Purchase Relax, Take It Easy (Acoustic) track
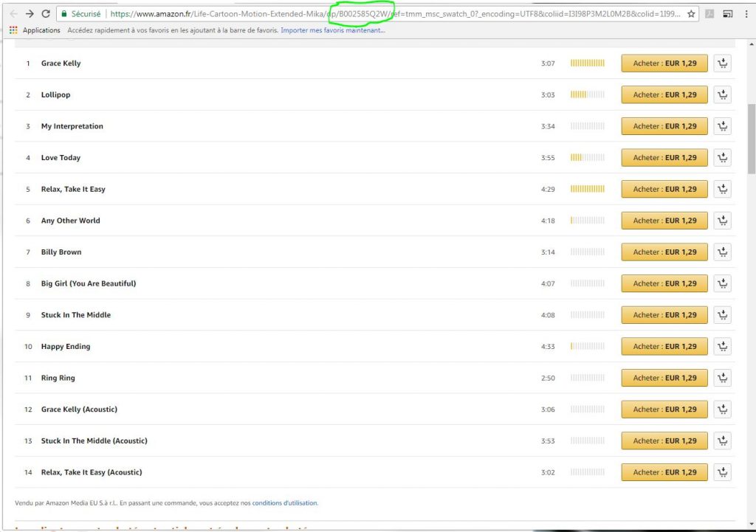Viewport: 756px width, 532px height. click(x=664, y=473)
